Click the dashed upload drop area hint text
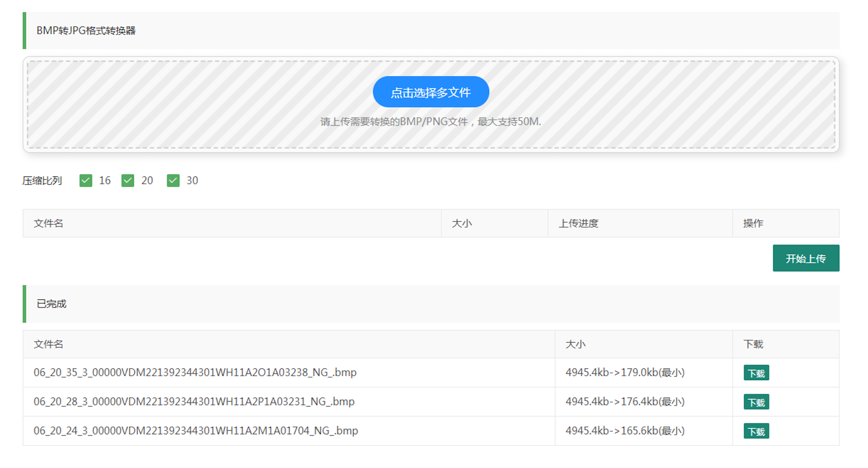The height and width of the screenshot is (468, 868). tap(431, 122)
